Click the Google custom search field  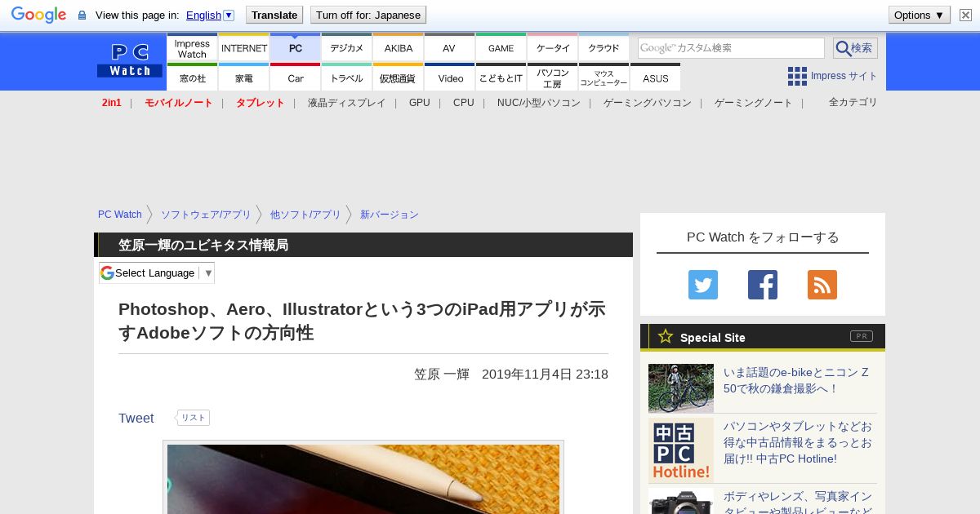click(731, 48)
